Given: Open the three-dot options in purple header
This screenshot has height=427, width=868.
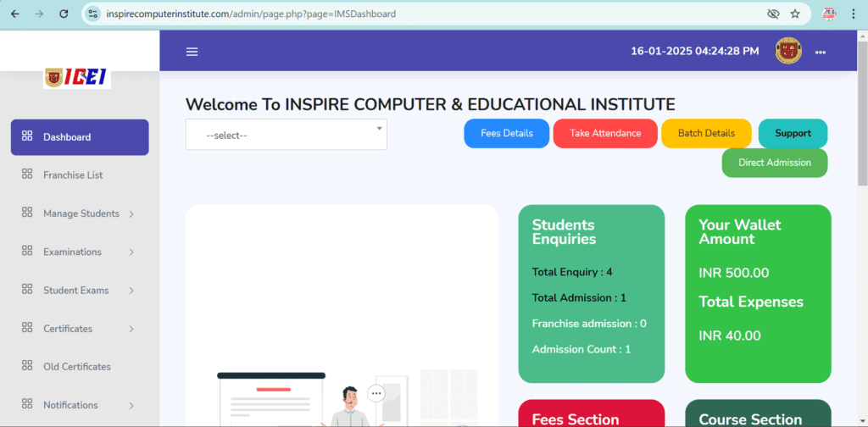Looking at the screenshot, I should [x=821, y=52].
